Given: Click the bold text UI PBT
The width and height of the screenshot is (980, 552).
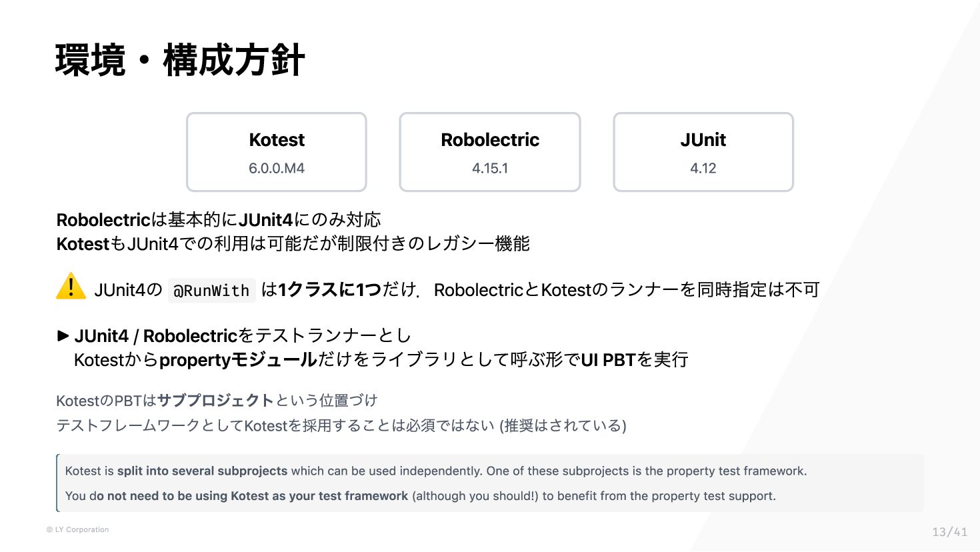Looking at the screenshot, I should point(608,360).
